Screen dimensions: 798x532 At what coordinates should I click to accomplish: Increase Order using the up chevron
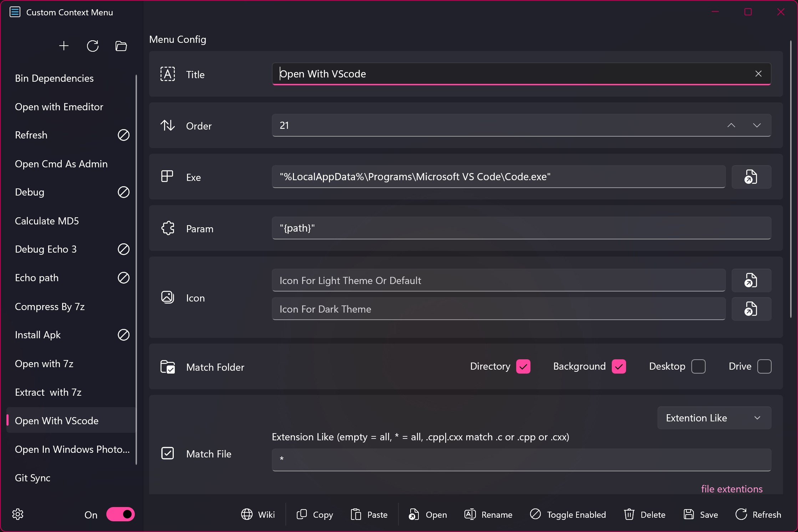click(x=731, y=126)
